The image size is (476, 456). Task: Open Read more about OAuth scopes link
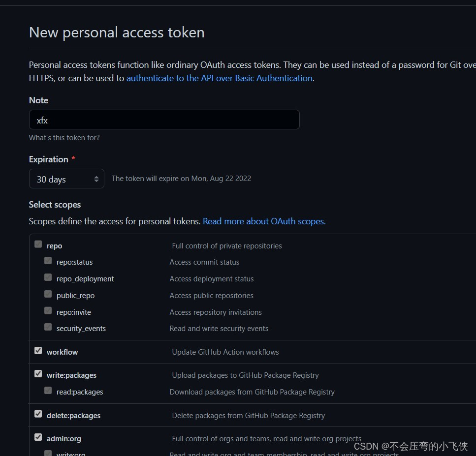click(x=264, y=221)
